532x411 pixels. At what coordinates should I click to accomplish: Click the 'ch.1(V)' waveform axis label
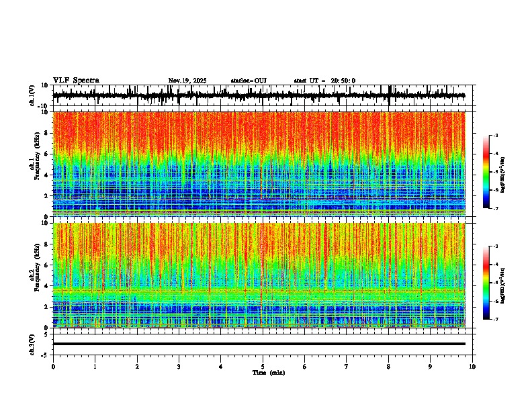(32, 95)
